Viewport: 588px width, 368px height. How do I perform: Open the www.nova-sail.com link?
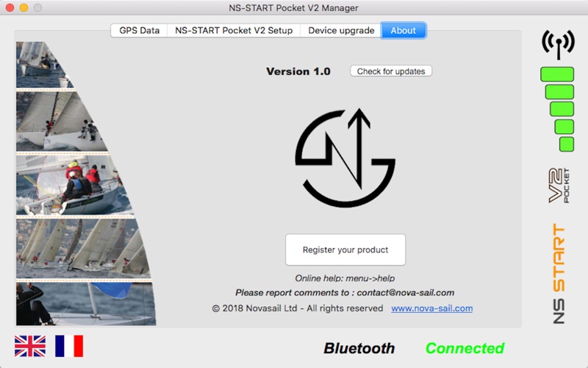[431, 308]
